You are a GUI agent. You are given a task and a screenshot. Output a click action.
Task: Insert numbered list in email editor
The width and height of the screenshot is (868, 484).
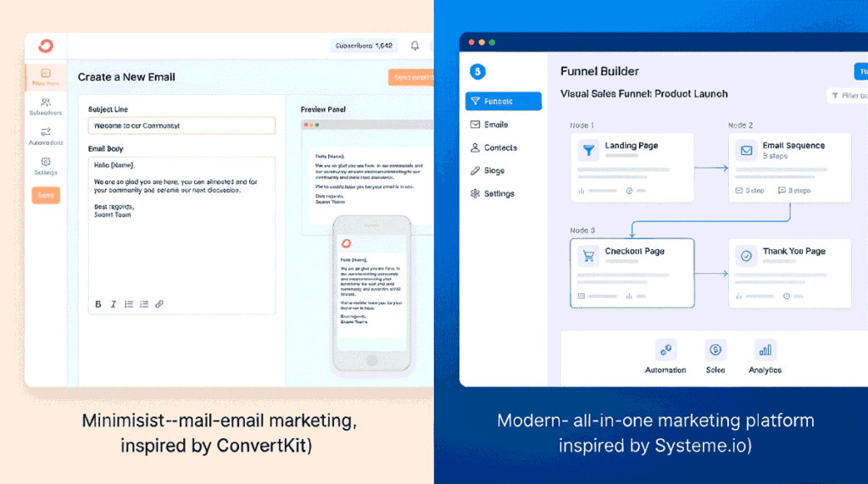tap(144, 304)
